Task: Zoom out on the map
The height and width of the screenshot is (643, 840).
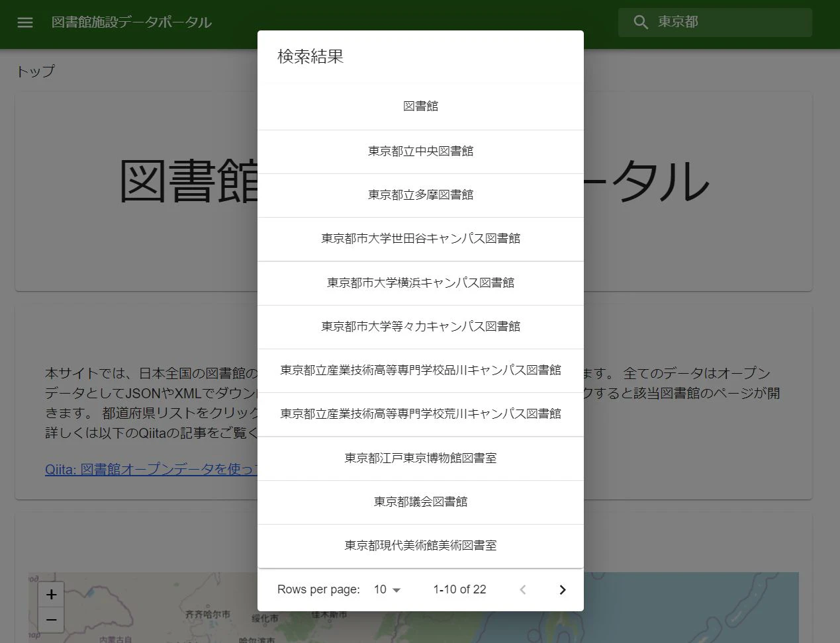Action: click(x=51, y=621)
